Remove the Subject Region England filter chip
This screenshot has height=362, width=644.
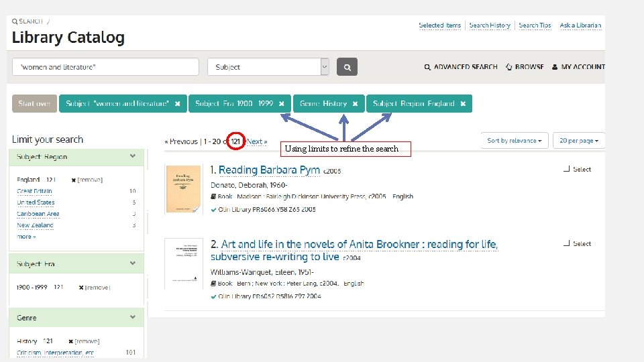point(463,104)
